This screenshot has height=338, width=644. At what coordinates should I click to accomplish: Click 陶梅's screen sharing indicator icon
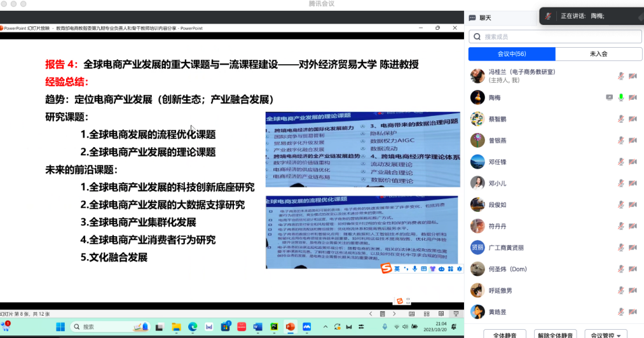point(610,97)
